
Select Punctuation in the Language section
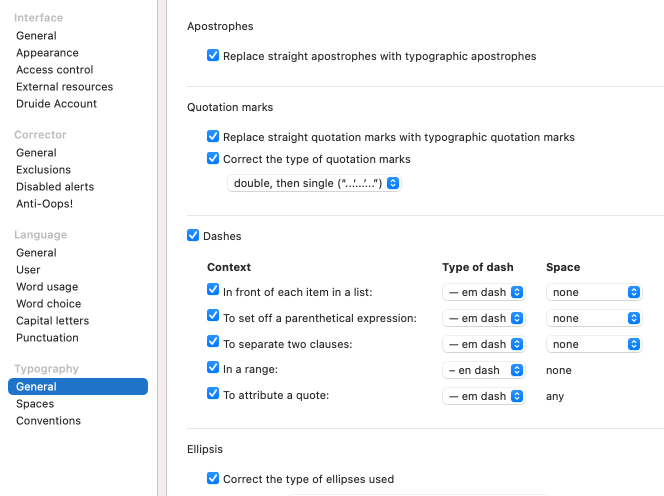tap(47, 338)
